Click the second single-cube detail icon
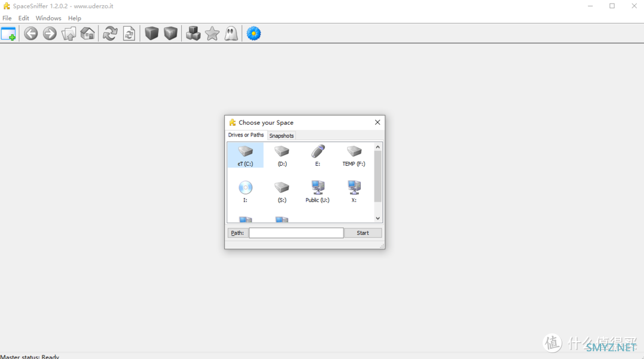This screenshot has height=359, width=644. (171, 33)
